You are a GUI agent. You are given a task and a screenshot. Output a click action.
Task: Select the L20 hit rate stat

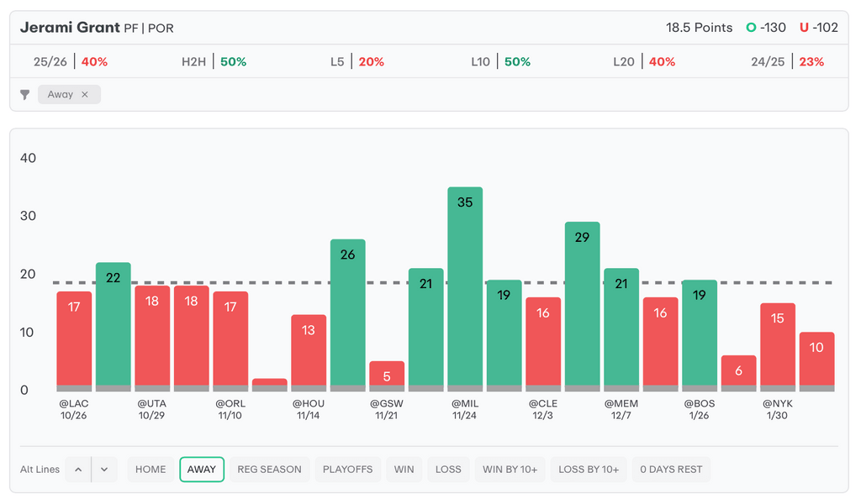644,62
